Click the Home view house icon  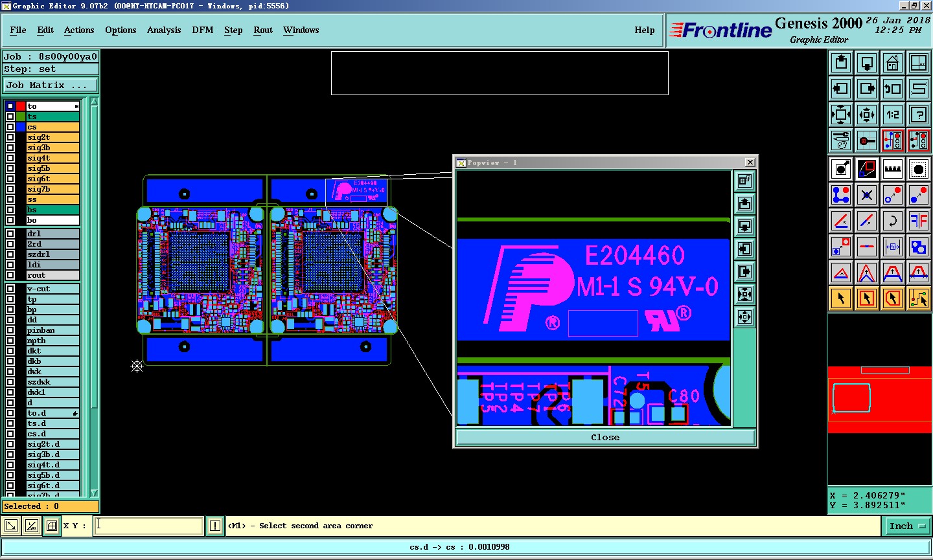pyautogui.click(x=893, y=63)
